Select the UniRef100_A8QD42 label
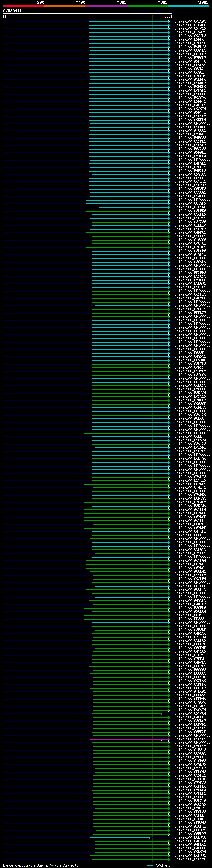 190,572
